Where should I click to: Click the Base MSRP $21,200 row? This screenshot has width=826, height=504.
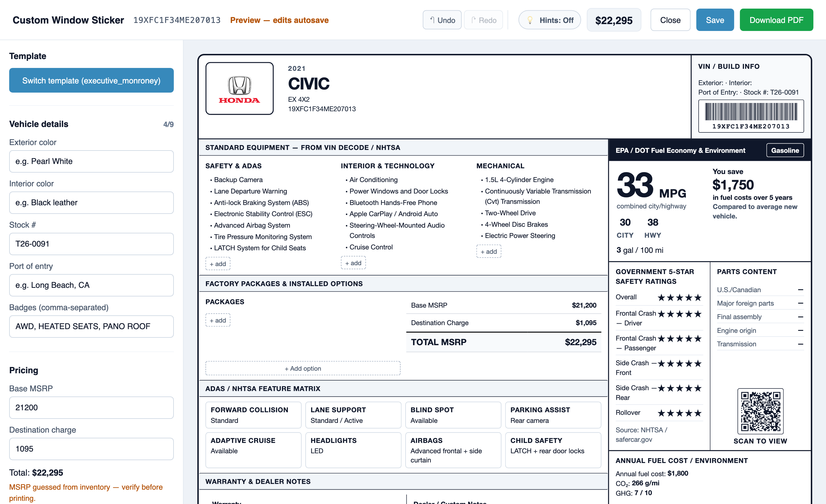click(504, 305)
